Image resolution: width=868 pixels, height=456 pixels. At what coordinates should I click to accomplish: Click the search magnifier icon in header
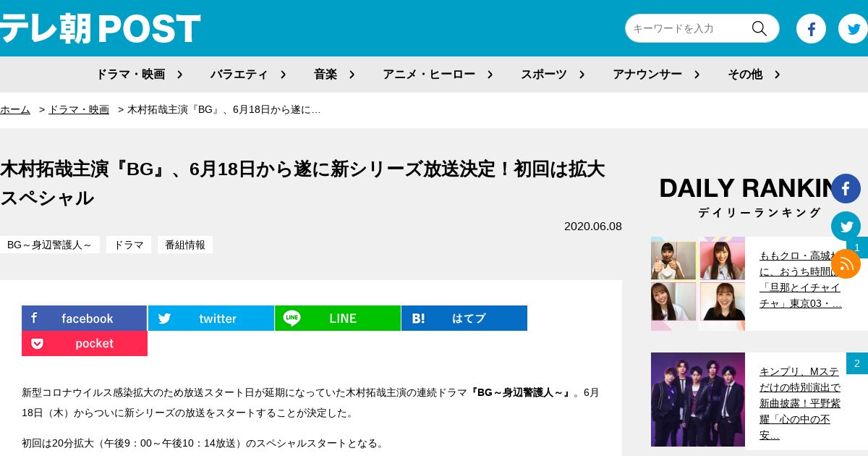click(759, 28)
